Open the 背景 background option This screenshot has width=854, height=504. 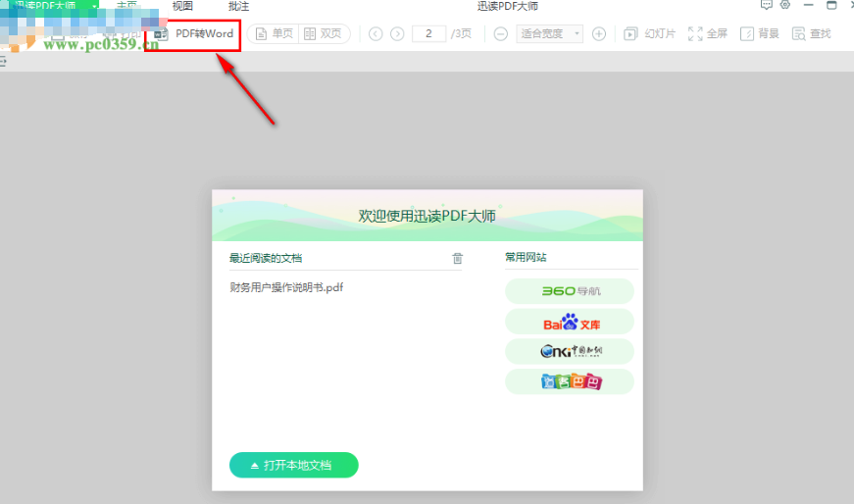[x=759, y=33]
